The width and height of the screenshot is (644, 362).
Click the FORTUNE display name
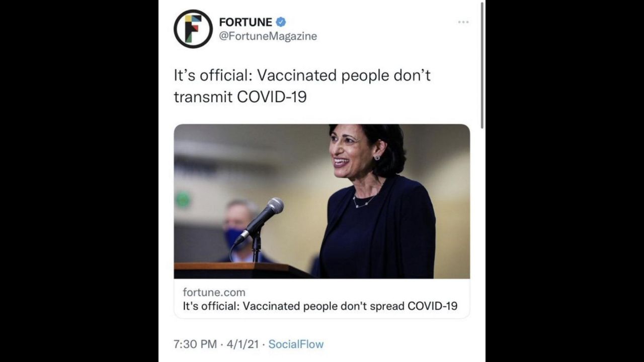(x=246, y=22)
